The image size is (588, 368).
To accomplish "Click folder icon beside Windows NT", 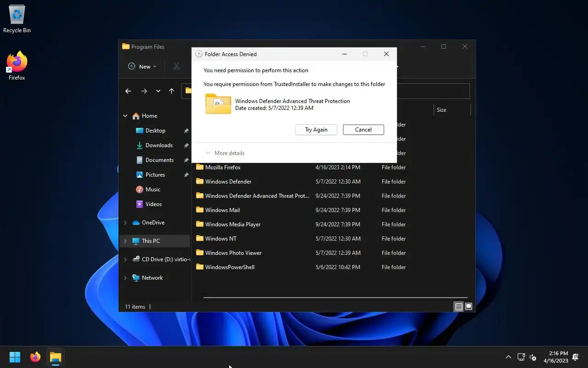I will (x=199, y=238).
